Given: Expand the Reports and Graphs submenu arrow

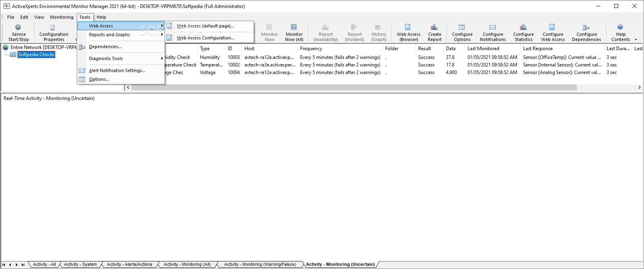Looking at the screenshot, I should tap(162, 35).
